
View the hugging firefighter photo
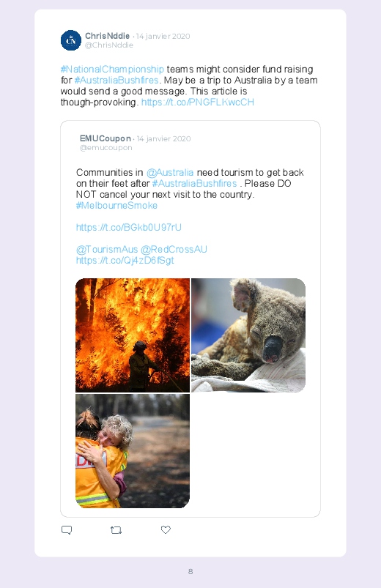(133, 451)
